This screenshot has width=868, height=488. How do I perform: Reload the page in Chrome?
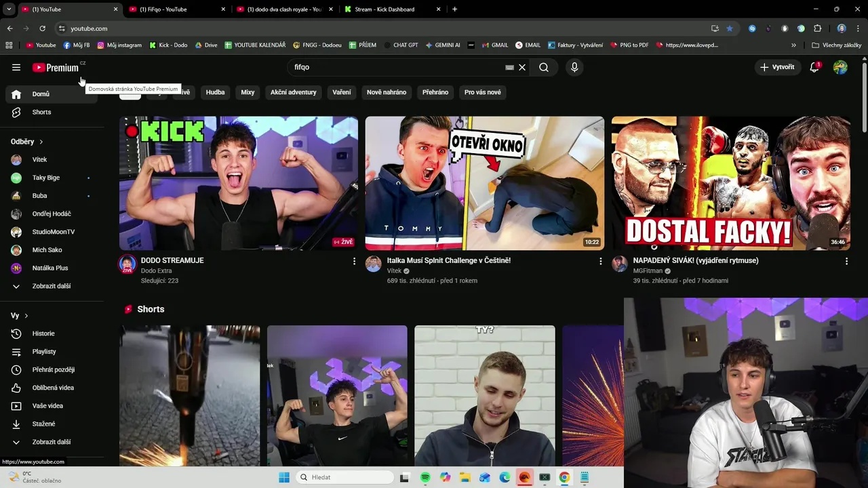coord(42,28)
